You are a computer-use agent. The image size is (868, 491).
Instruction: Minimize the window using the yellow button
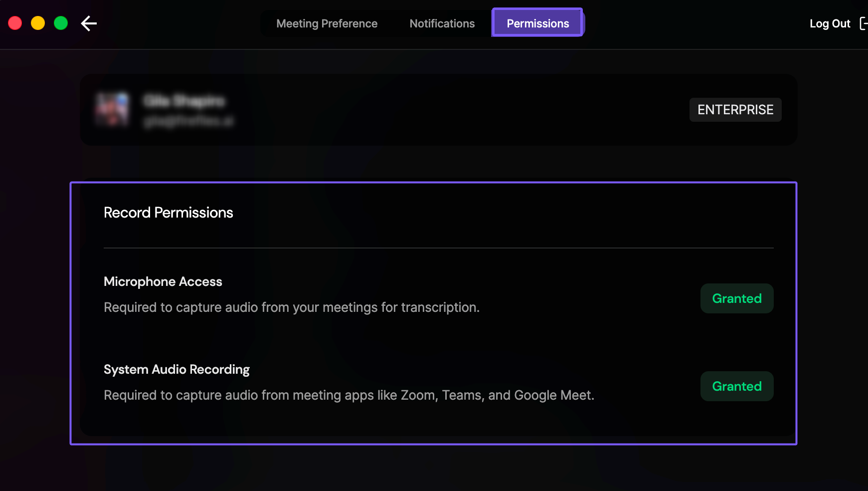pos(38,23)
